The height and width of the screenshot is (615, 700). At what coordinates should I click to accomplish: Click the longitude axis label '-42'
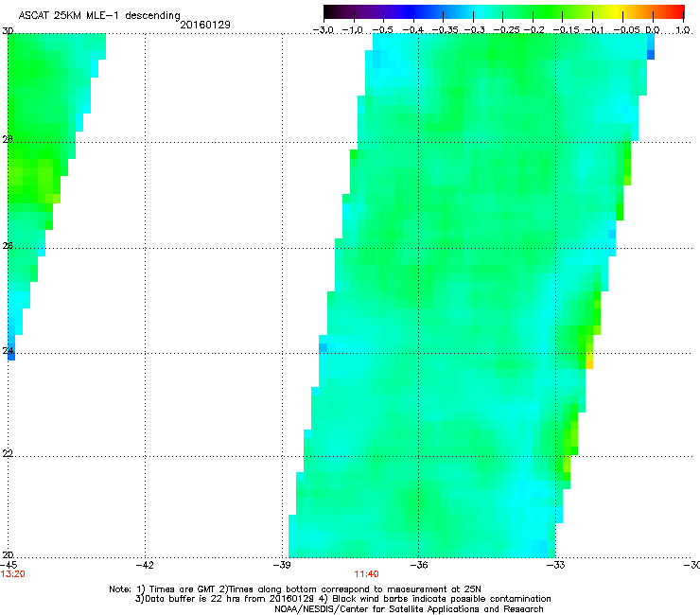pos(145,565)
